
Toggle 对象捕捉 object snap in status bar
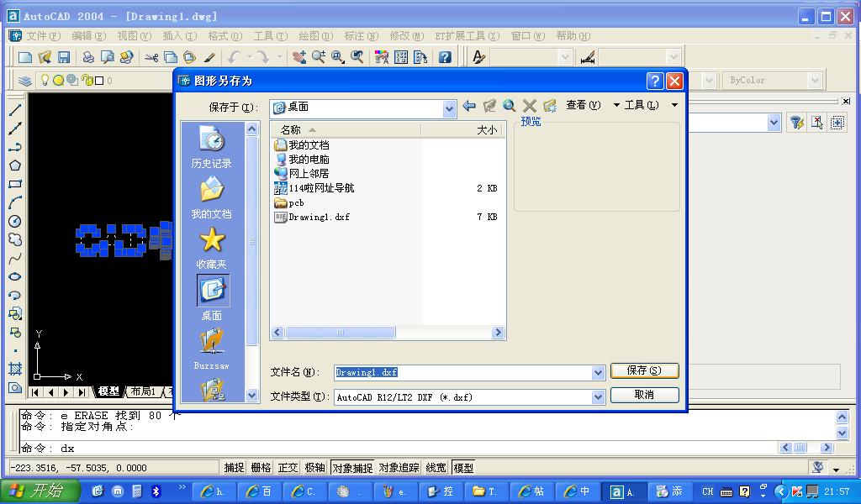point(352,468)
